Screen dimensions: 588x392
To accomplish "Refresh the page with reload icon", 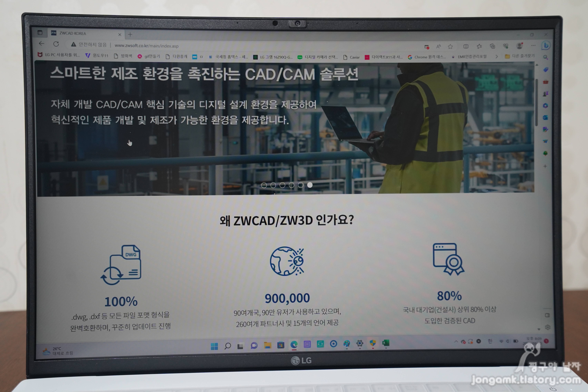I will (x=56, y=44).
